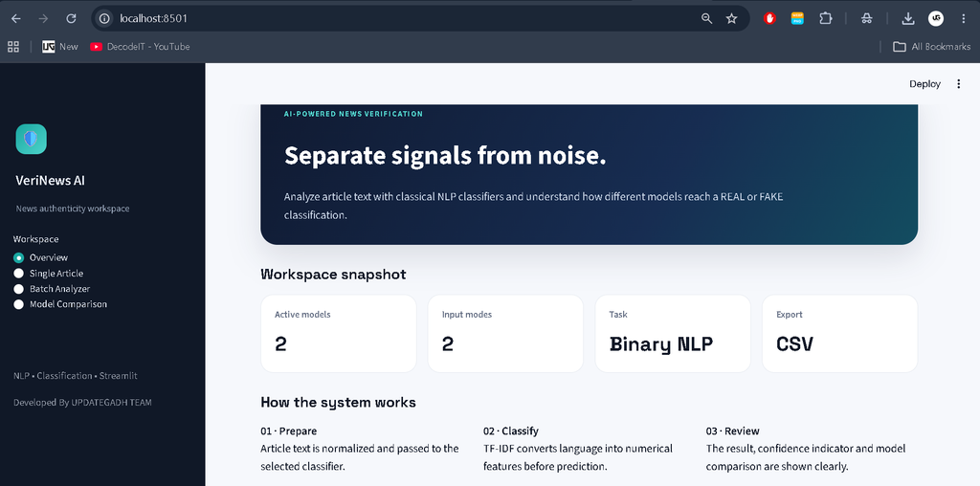The width and height of the screenshot is (980, 486).
Task: Reload the localhost page
Action: point(71,19)
